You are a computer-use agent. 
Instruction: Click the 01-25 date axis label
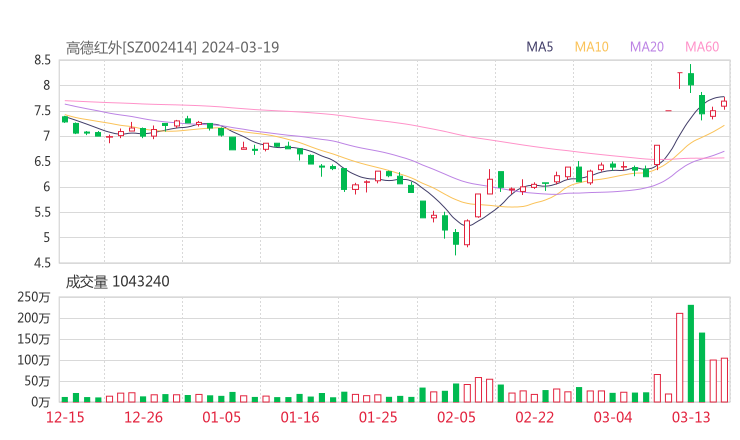point(378,418)
